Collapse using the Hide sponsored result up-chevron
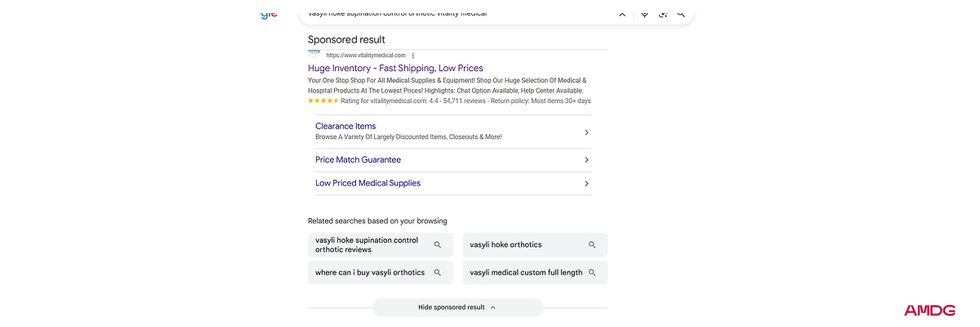This screenshot has width=980, height=327. pos(493,307)
